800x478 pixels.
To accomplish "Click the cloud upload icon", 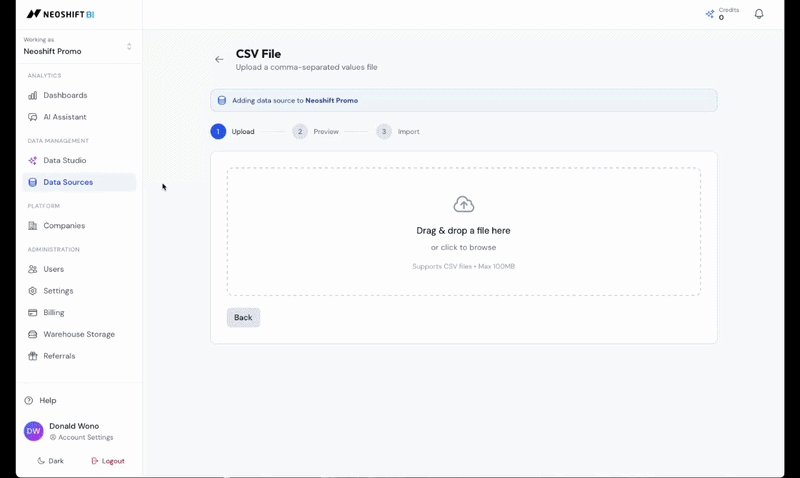I will [x=463, y=205].
